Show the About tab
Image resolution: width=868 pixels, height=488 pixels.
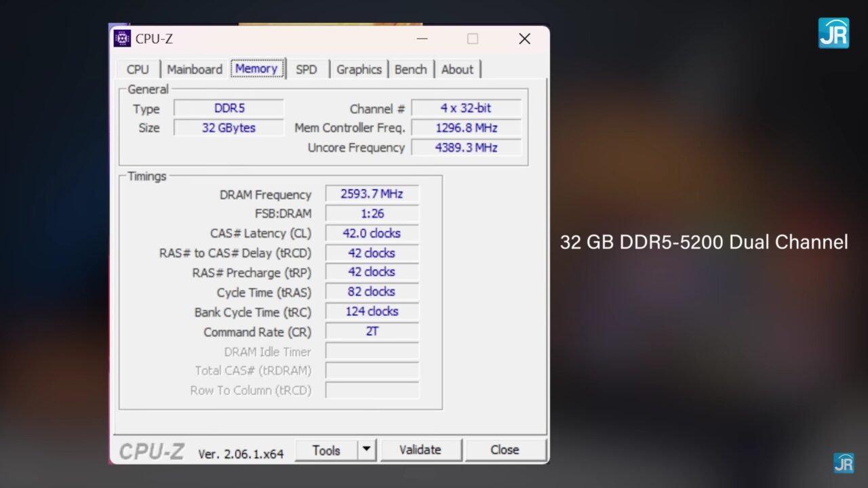coord(457,69)
